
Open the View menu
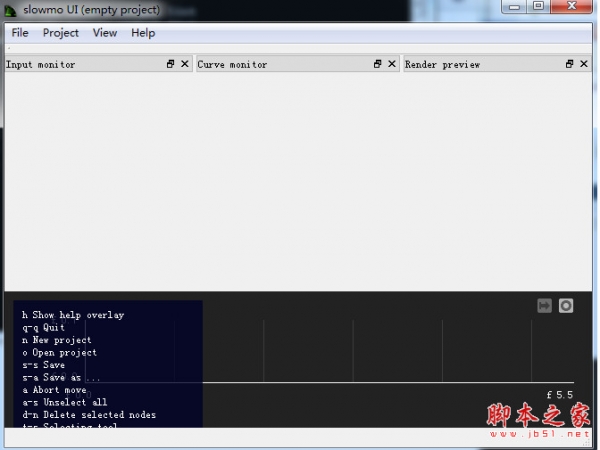[x=105, y=33]
